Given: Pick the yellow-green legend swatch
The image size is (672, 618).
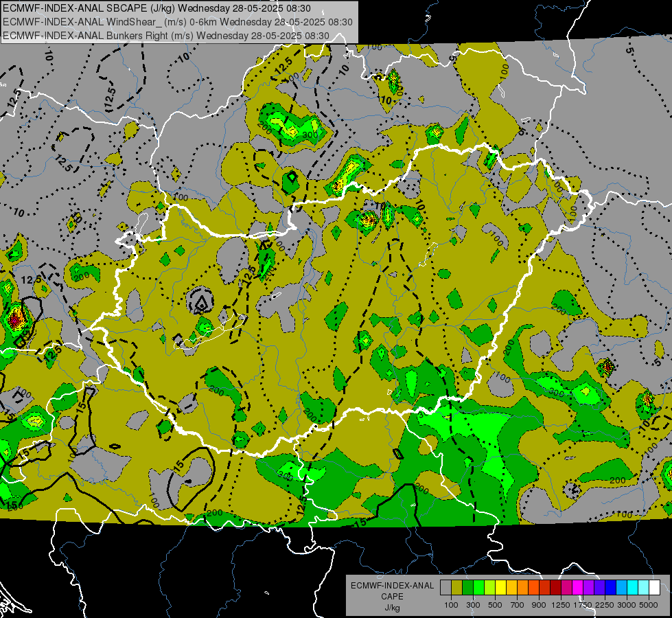Looking at the screenshot, I should [490, 587].
